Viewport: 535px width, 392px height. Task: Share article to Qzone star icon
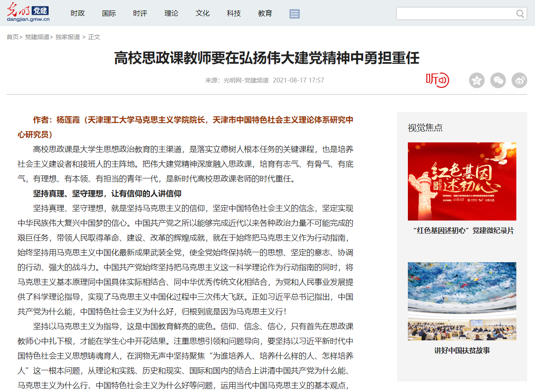[476, 80]
